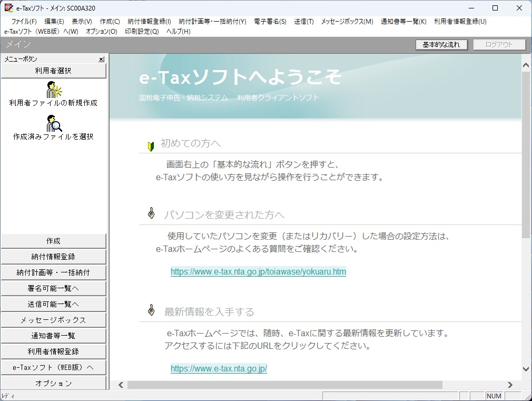Open the オプション(O) menu
Image resolution: width=532 pixels, height=401 pixels.
click(x=102, y=31)
